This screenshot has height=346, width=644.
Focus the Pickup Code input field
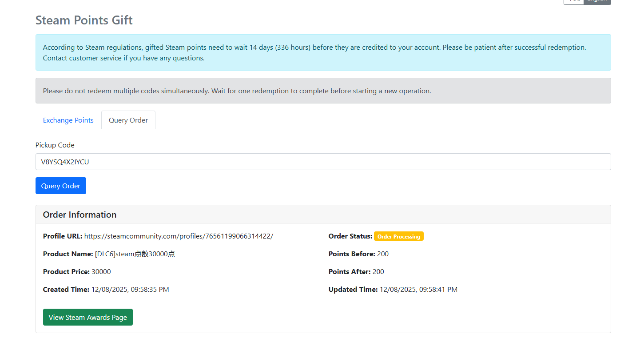point(323,162)
